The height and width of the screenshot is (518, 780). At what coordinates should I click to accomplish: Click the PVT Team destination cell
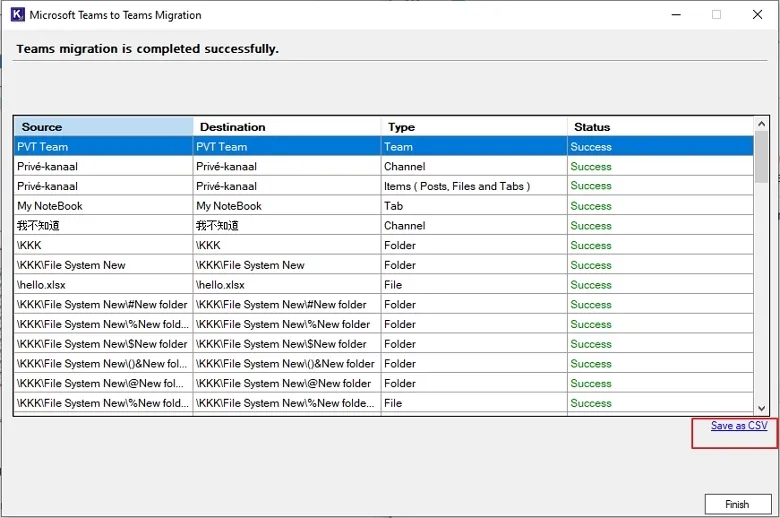coord(287,147)
